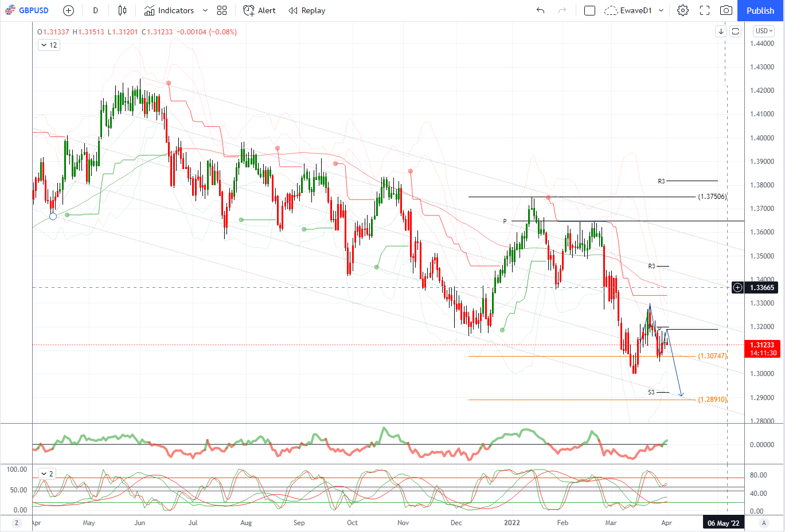Open the Indicators dialog
785x532 pixels.
tap(169, 10)
